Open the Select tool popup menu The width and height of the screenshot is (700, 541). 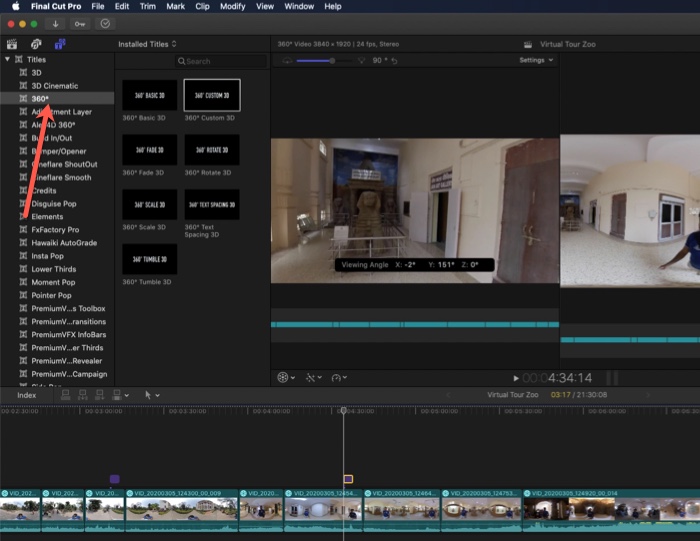(x=152, y=395)
